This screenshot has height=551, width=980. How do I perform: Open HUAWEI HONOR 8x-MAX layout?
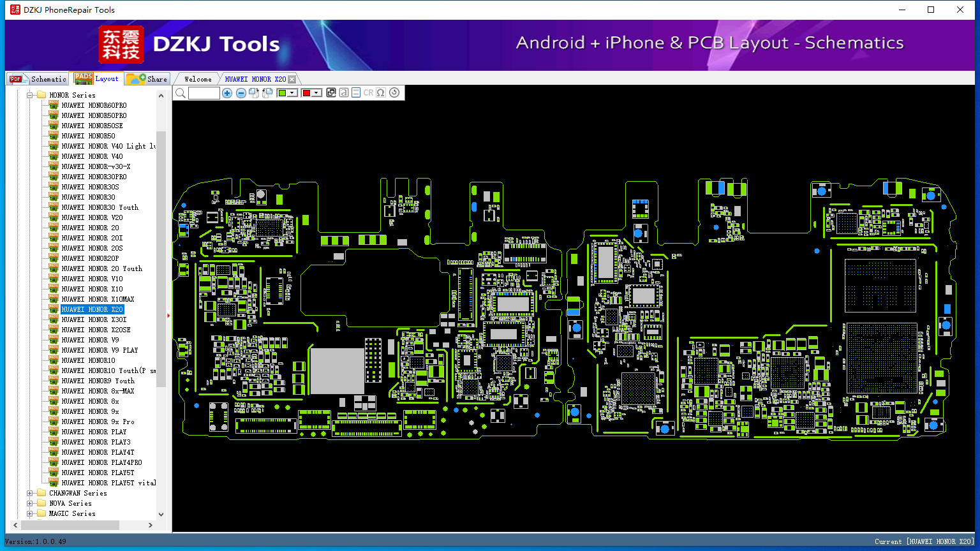(98, 391)
